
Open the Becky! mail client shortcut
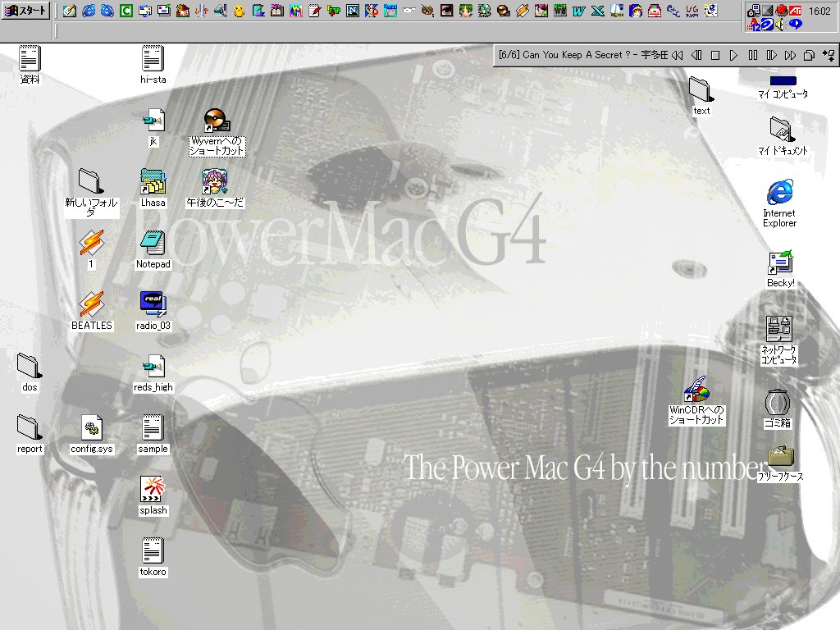(780, 263)
